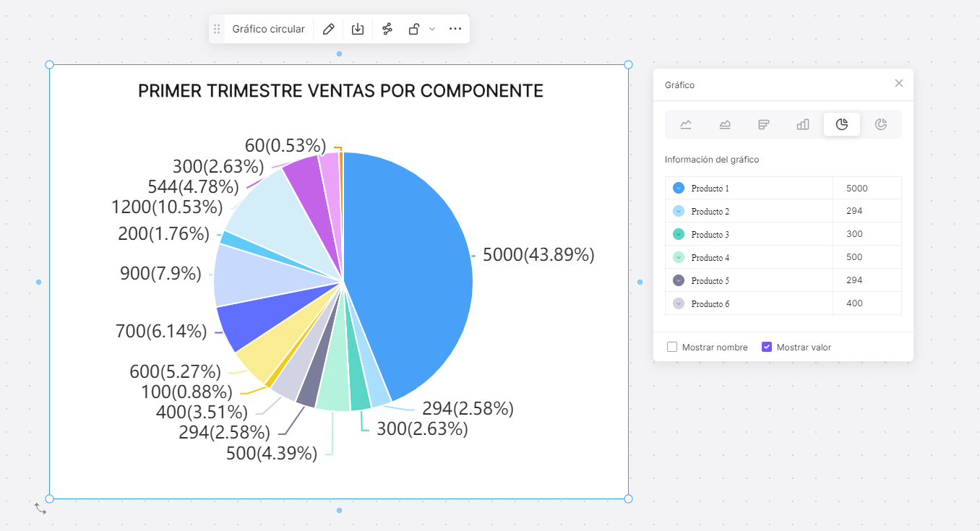The image size is (980, 531).
Task: Click the 5000(43.89%) pie label
Action: click(538, 254)
